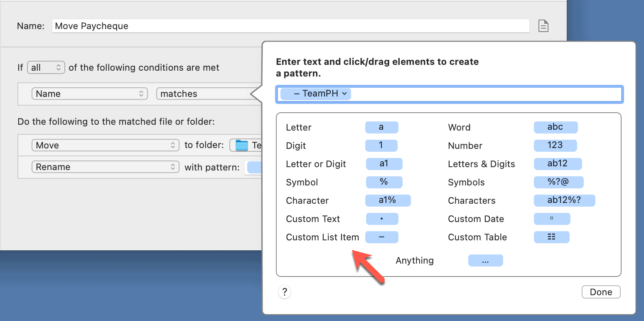
Task: Insert the Symbols token '%?@'
Action: [x=558, y=182]
